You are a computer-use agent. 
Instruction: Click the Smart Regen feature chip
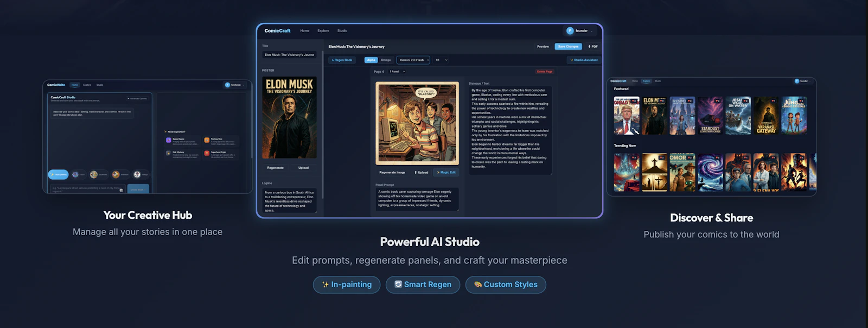tap(423, 285)
